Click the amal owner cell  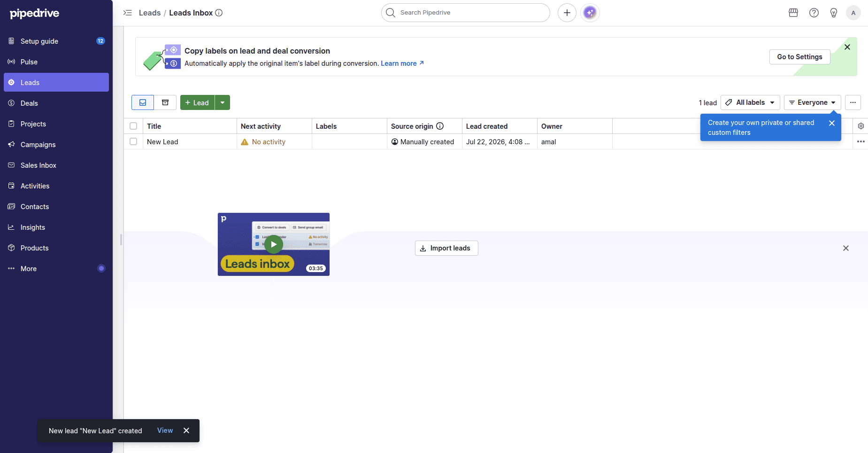pos(575,141)
